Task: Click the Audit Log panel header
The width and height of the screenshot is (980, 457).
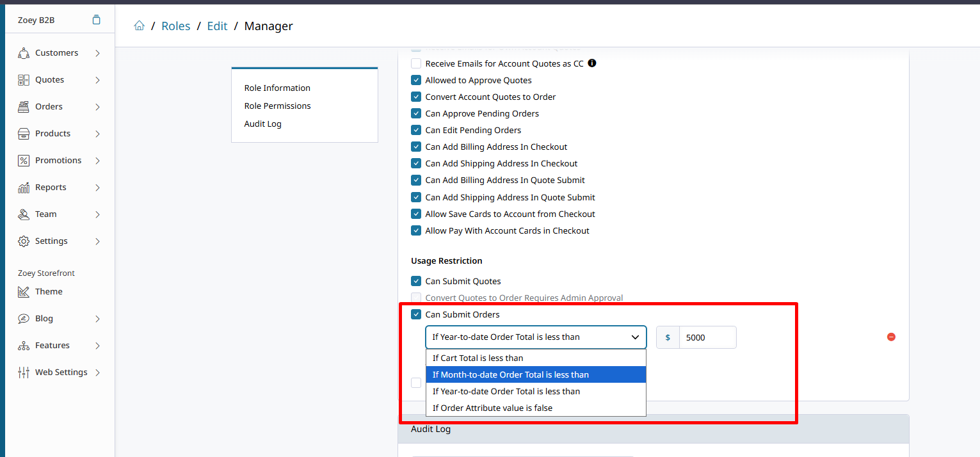Action: tap(653, 429)
